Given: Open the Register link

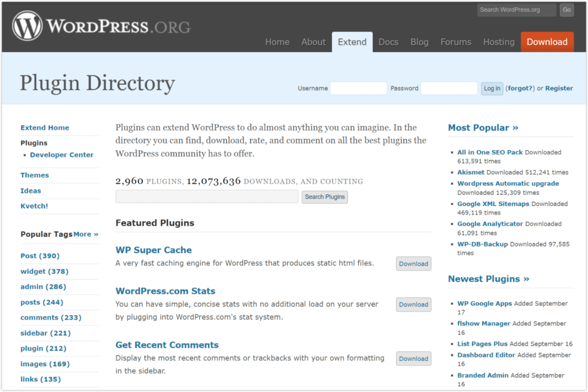Looking at the screenshot, I should tap(559, 88).
